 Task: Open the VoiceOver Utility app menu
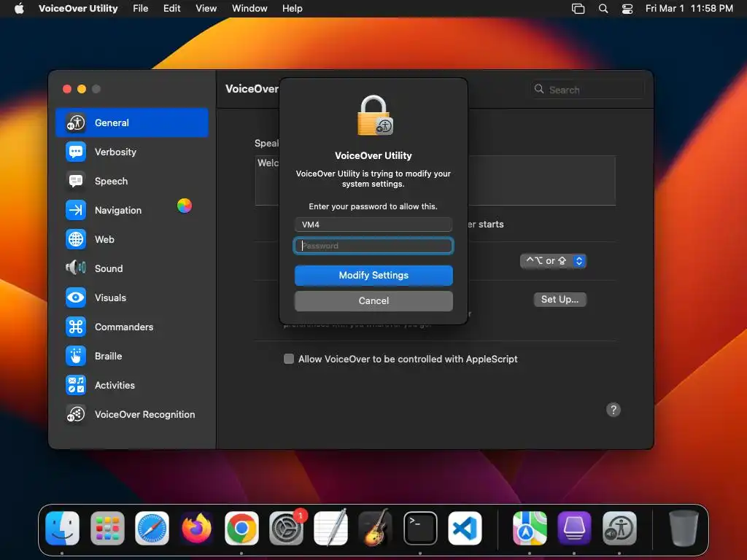[78, 9]
